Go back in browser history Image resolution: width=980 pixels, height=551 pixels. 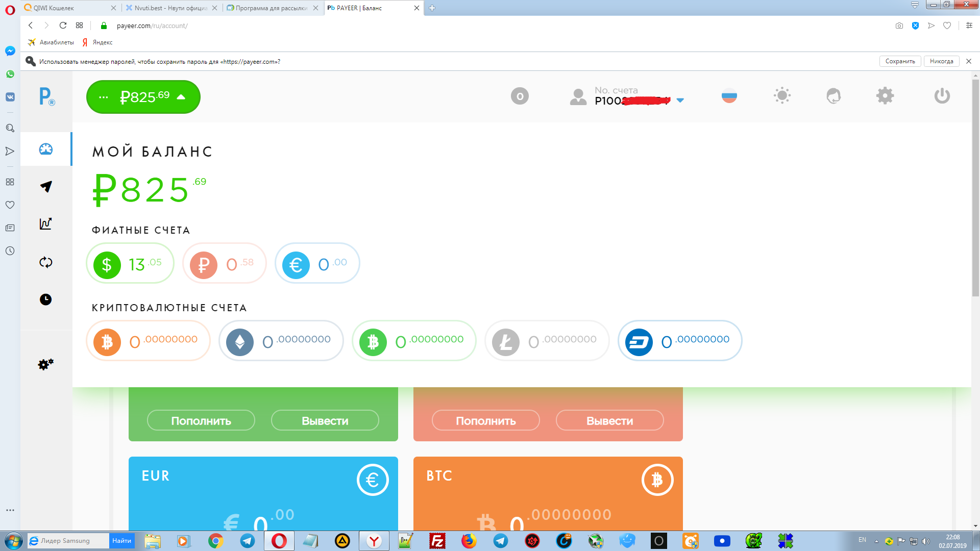point(31,26)
